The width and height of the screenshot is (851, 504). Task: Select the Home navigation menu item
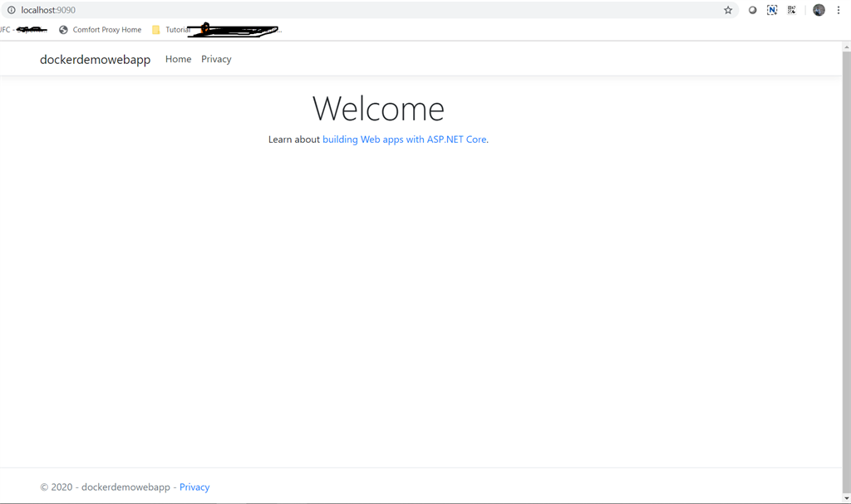click(x=178, y=59)
